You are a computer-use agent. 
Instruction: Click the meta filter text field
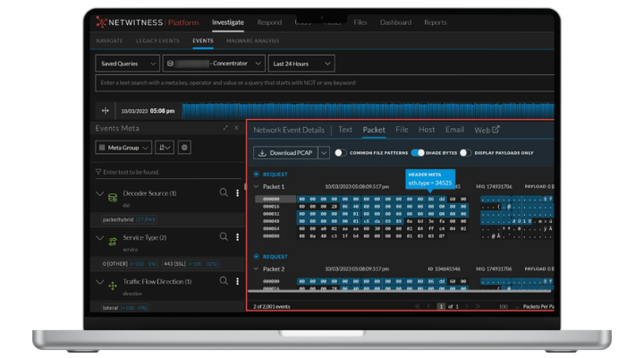click(x=168, y=172)
